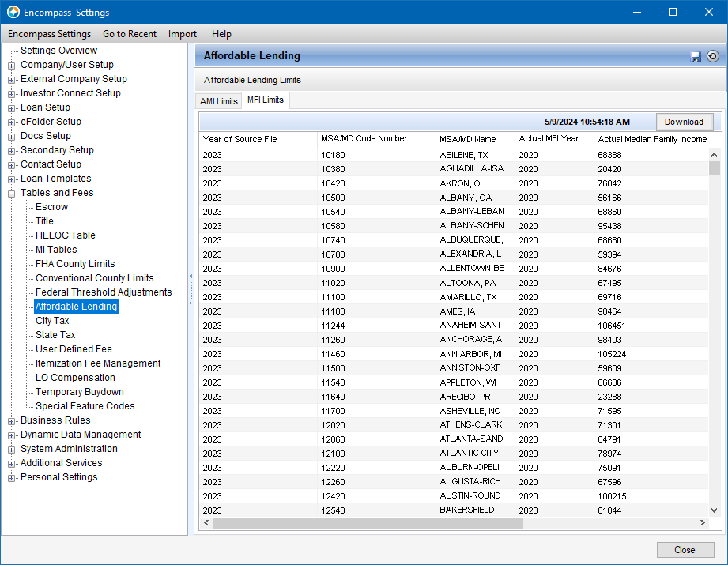Open the Import menu
This screenshot has width=728, height=565.
[x=183, y=34]
